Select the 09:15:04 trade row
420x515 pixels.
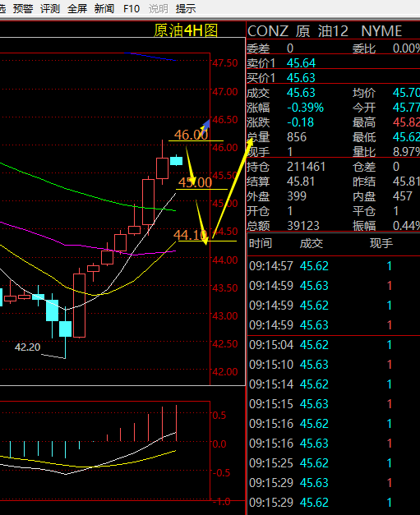[333, 344]
